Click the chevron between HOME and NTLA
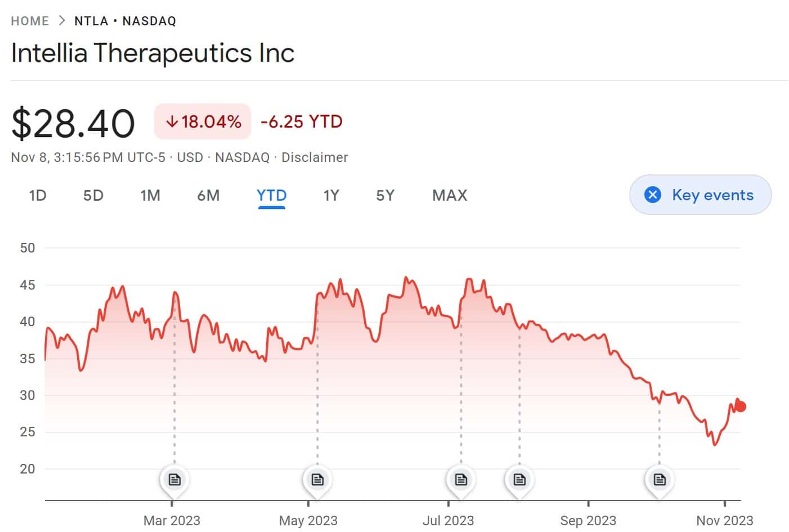This screenshot has width=789, height=532. pos(62,20)
